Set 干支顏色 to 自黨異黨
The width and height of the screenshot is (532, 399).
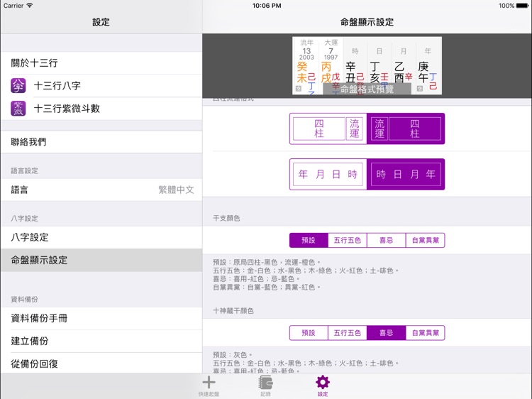coord(426,240)
